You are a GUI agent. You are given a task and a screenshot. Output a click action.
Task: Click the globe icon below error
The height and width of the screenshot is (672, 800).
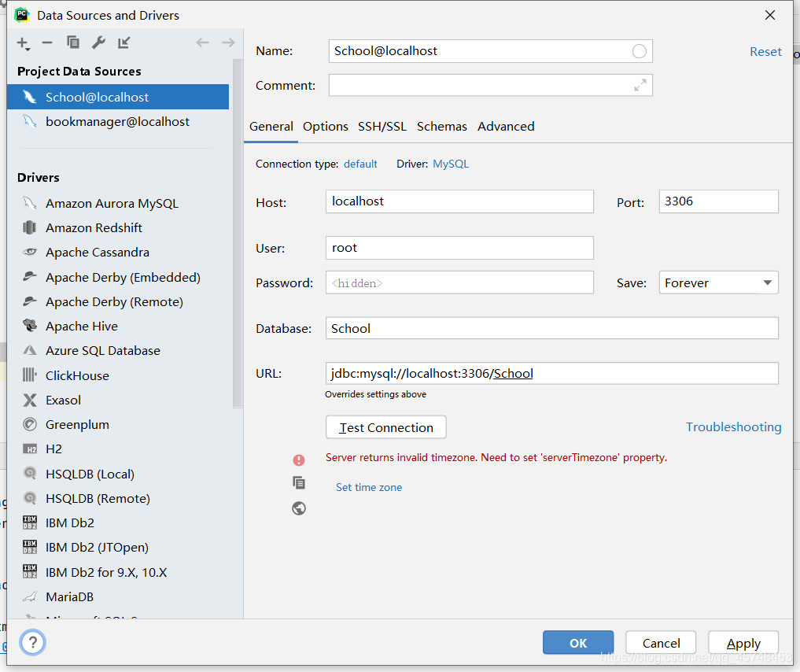pyautogui.click(x=299, y=508)
